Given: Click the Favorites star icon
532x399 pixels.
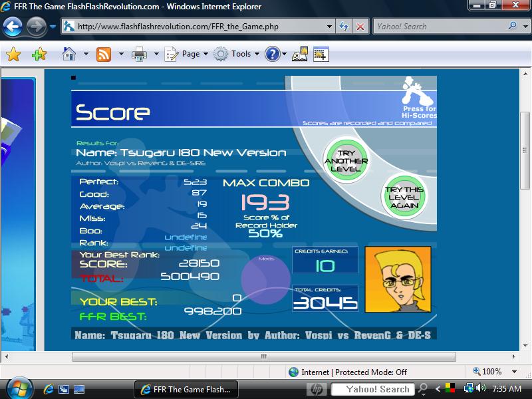Looking at the screenshot, I should [13, 54].
